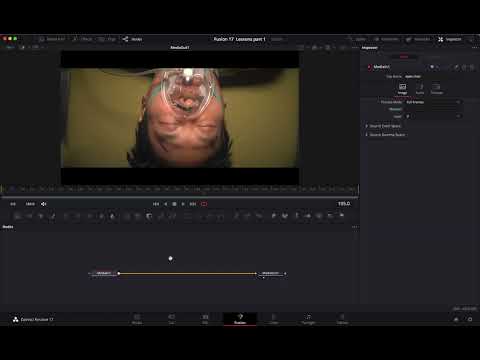The height and width of the screenshot is (360, 480).
Task: Toggle Nodes panel button in top bar
Action: point(132,39)
